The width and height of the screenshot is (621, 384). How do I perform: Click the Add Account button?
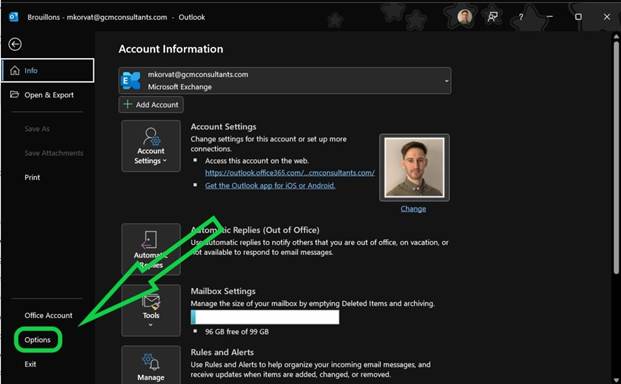151,105
